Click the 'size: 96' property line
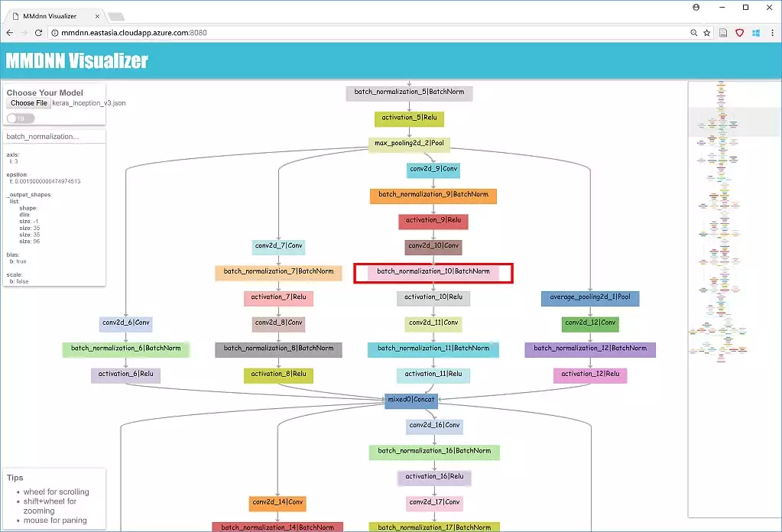782x532 pixels. (x=29, y=242)
